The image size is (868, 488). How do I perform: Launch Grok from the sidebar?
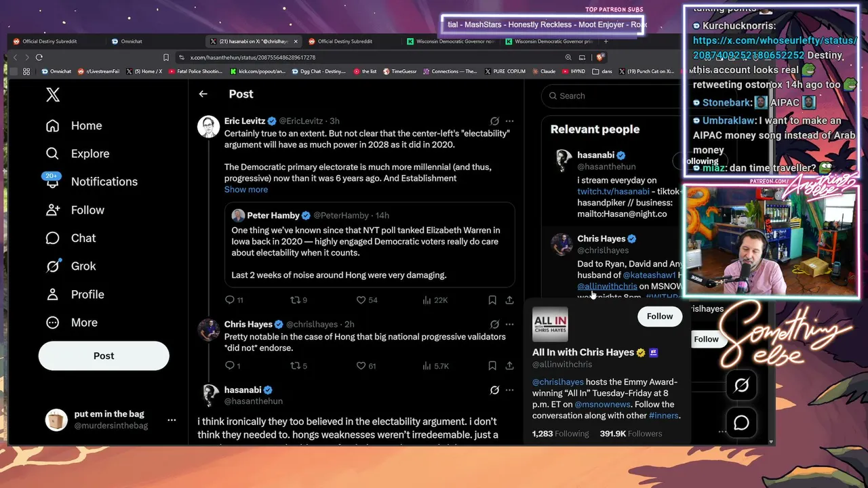71,266
